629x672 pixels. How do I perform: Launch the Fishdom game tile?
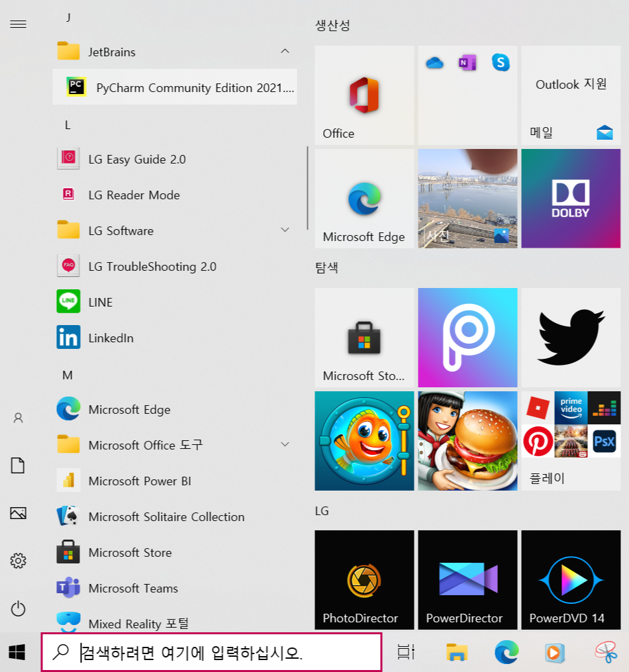364,440
